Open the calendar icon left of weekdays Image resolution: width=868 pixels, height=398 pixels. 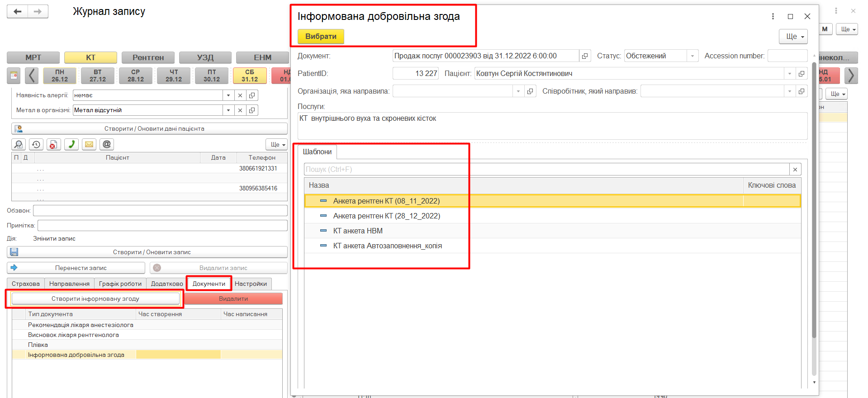pos(14,75)
